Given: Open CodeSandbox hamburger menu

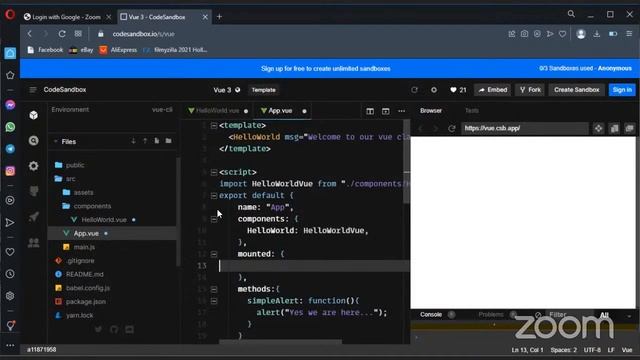Looking at the screenshot, I should point(33,90).
